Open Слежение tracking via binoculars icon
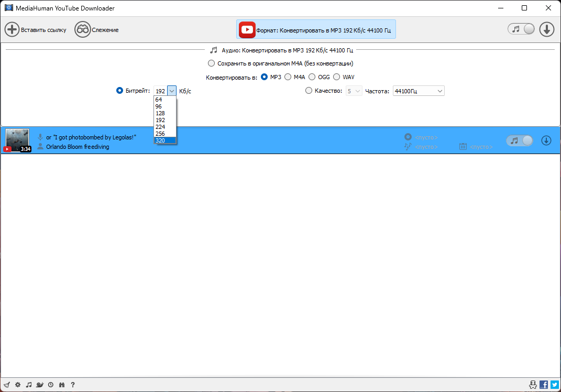561x392 pixels. pyautogui.click(x=82, y=30)
